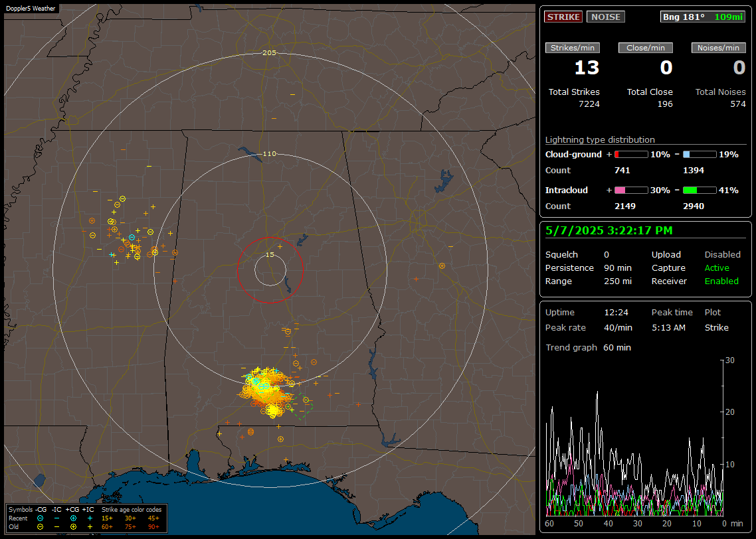
Task: Click the trend graph plot area
Action: click(634, 438)
